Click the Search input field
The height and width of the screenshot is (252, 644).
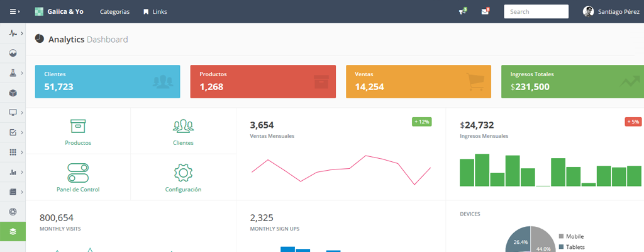click(x=536, y=11)
